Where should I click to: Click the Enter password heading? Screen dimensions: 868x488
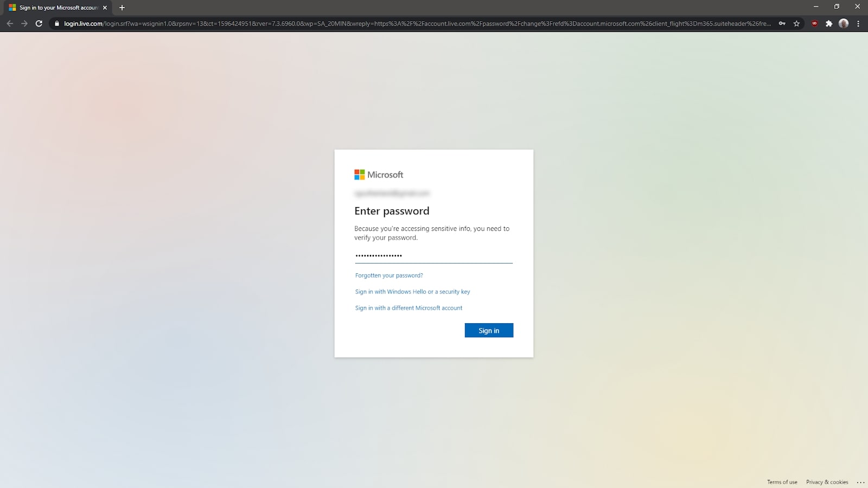pyautogui.click(x=392, y=211)
